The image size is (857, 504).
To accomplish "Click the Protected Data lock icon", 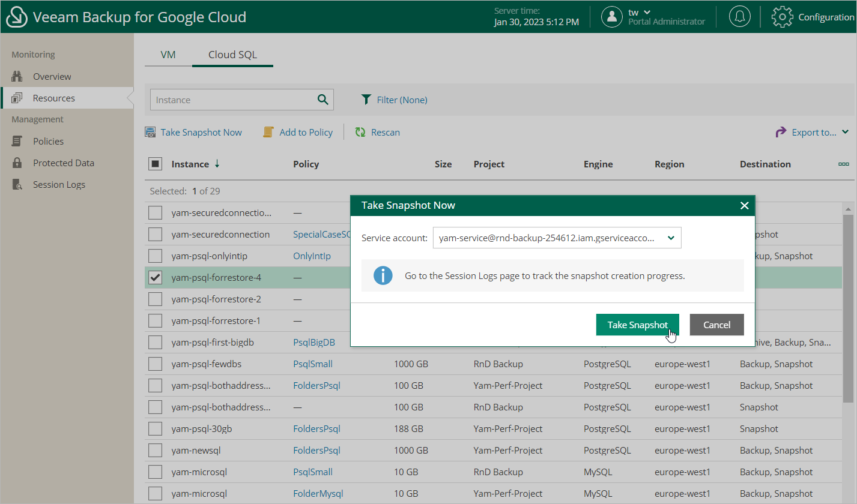I will click(x=17, y=163).
